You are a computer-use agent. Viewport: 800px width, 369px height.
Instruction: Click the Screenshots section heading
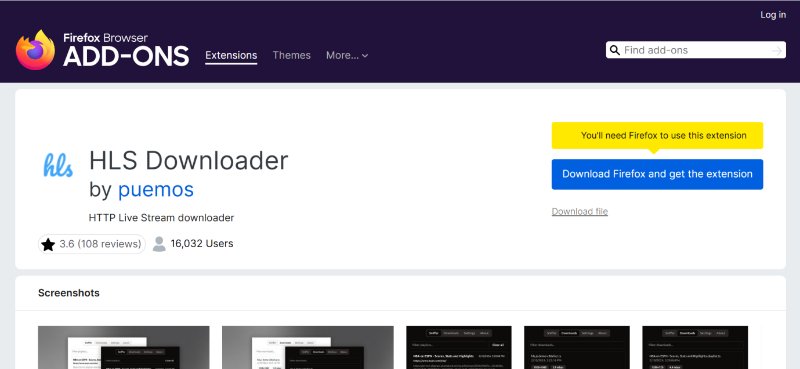tap(69, 293)
